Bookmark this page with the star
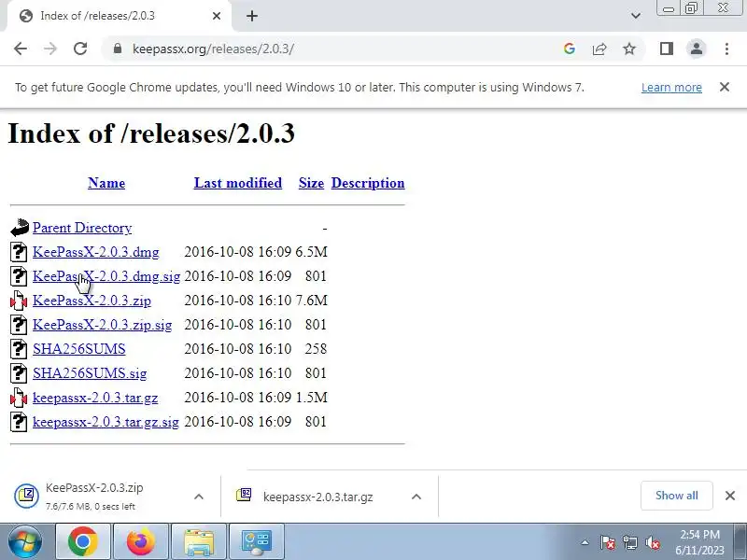 (629, 49)
